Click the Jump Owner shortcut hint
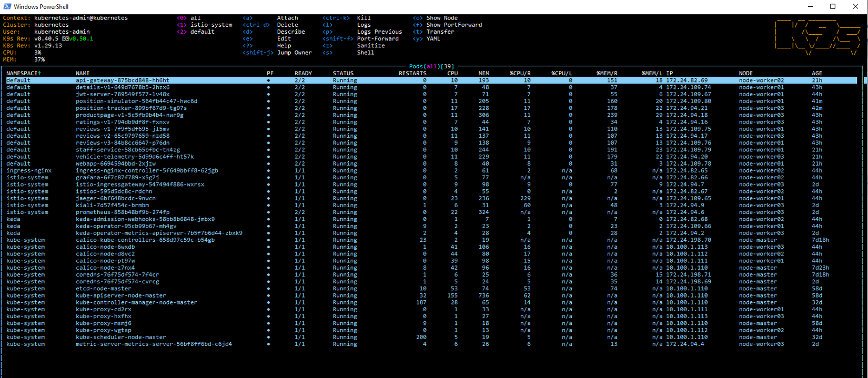Screen dimensions: 868x378 [x=295, y=53]
